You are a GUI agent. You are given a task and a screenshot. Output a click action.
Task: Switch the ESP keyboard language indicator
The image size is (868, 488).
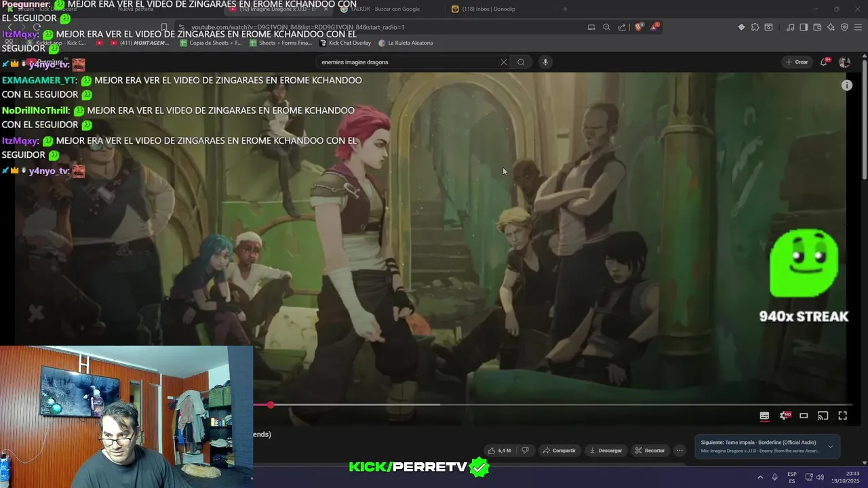coord(792,477)
